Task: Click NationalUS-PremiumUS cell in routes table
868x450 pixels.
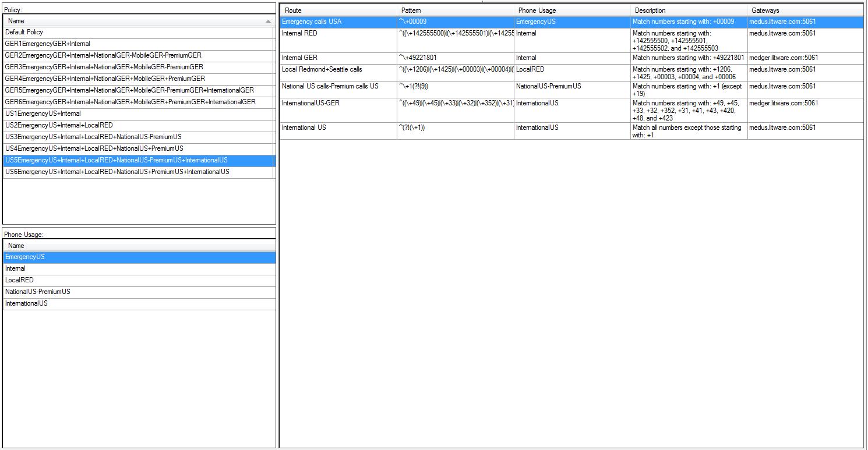Action: [572, 90]
